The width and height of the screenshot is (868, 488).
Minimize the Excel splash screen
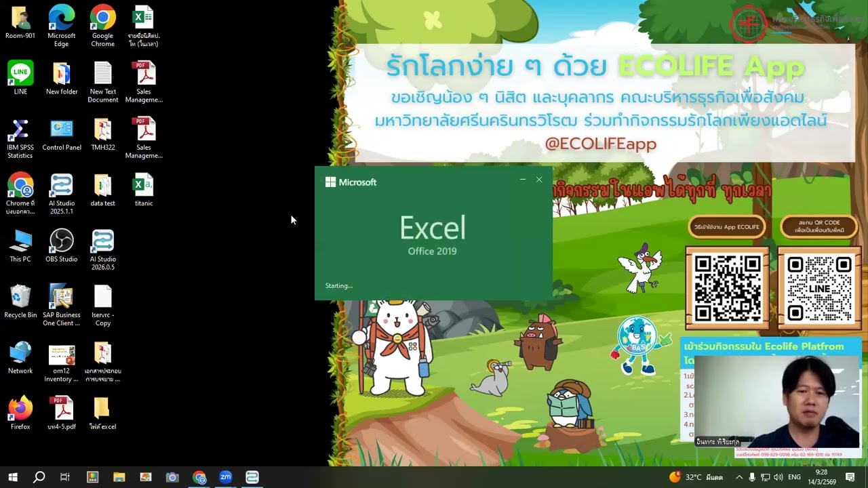523,180
